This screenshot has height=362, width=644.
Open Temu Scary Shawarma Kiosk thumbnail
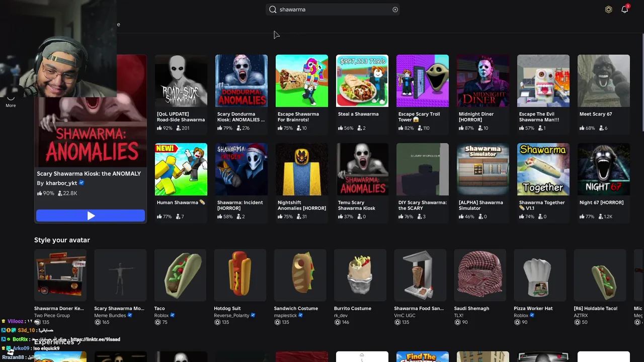tap(362, 169)
